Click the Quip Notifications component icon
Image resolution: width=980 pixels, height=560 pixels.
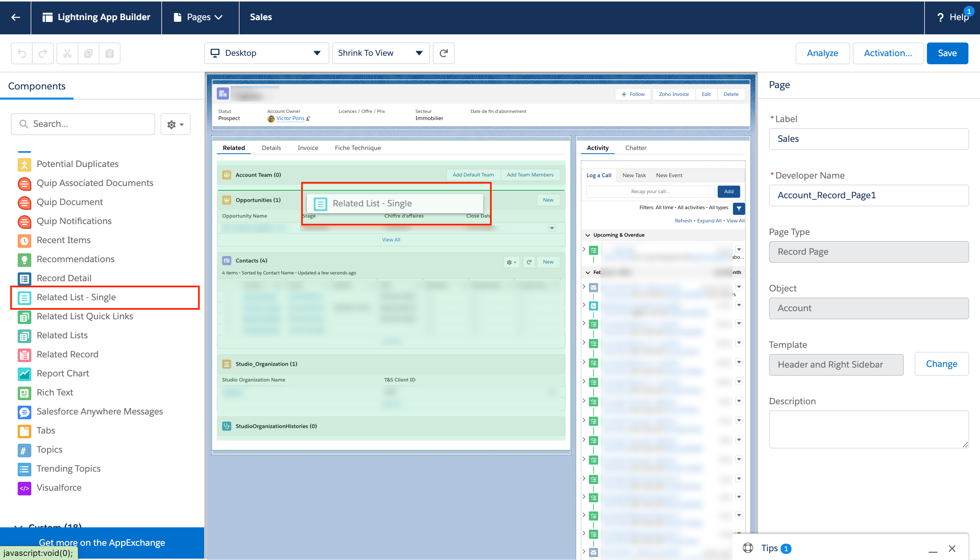pos(24,222)
